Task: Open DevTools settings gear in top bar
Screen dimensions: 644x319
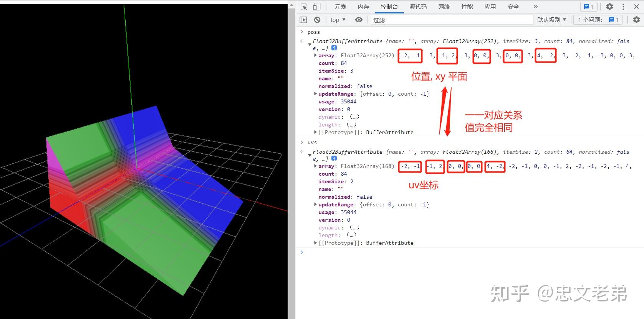Action: [609, 7]
